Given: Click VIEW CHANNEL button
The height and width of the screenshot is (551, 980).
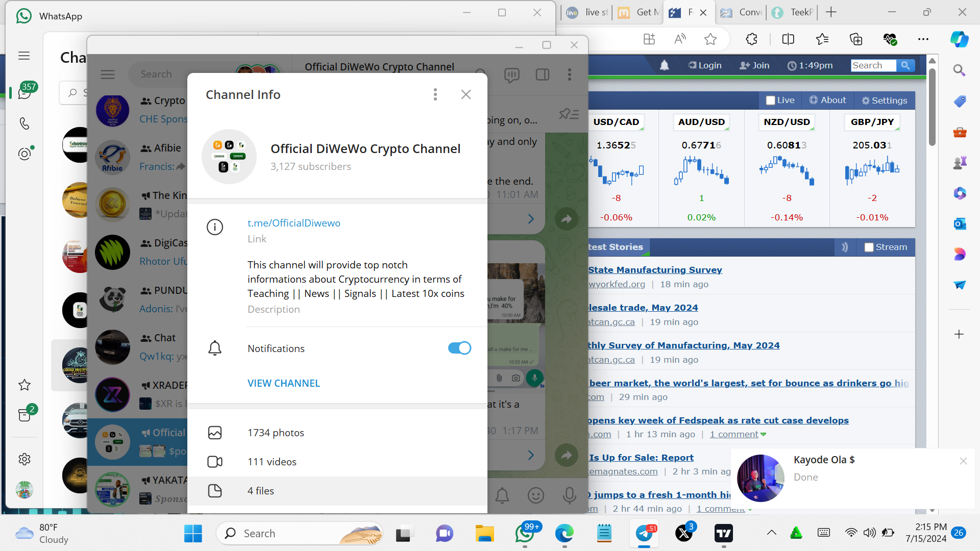Looking at the screenshot, I should 284,383.
